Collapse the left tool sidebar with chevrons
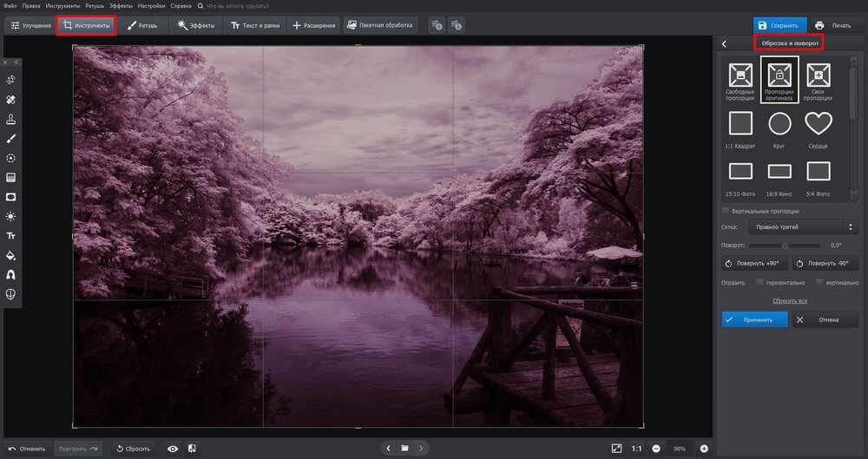Viewport: 868px width, 459px height. point(16,62)
